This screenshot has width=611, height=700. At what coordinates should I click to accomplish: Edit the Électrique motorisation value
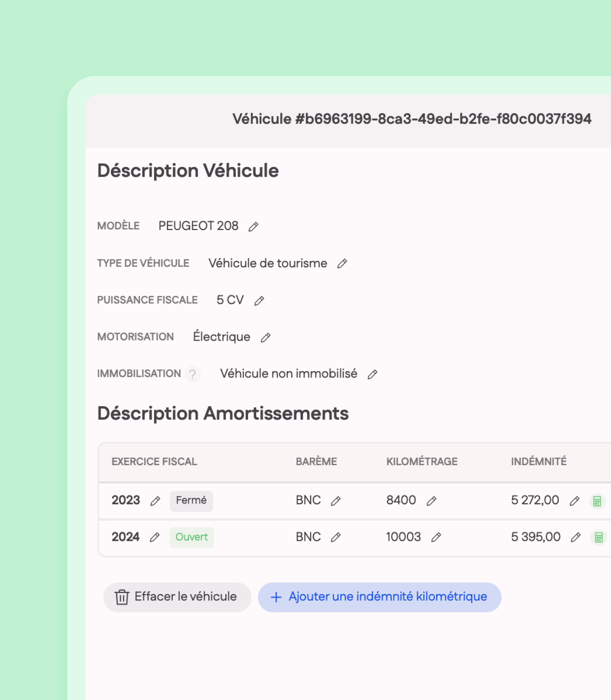[x=266, y=338]
